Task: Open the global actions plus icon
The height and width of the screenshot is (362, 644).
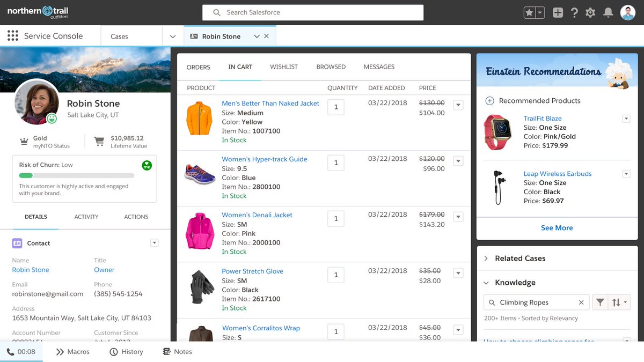Action: [x=558, y=12]
